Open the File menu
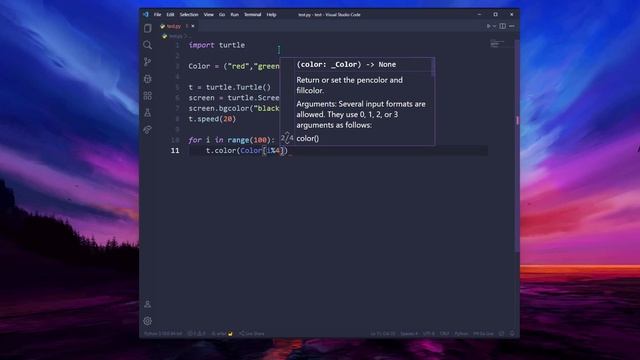 coord(157,15)
